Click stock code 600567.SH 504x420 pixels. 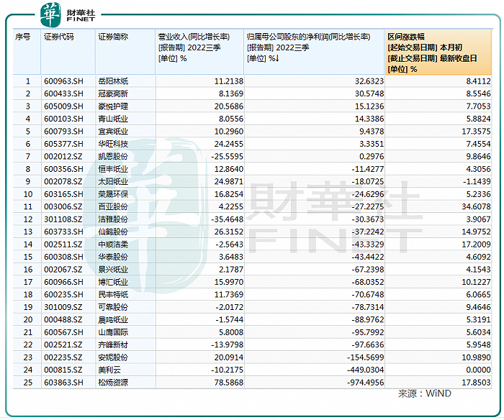coord(63,332)
